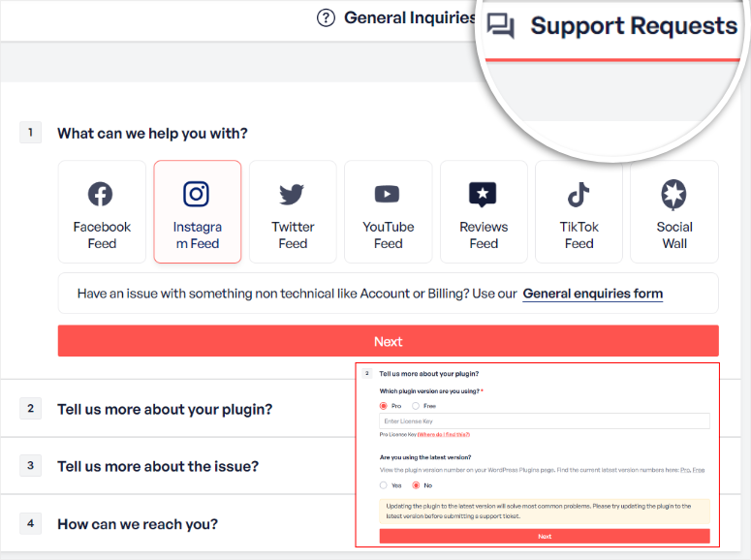The height and width of the screenshot is (560, 751).
Task: Pick the Social Wall option
Action: tap(673, 212)
